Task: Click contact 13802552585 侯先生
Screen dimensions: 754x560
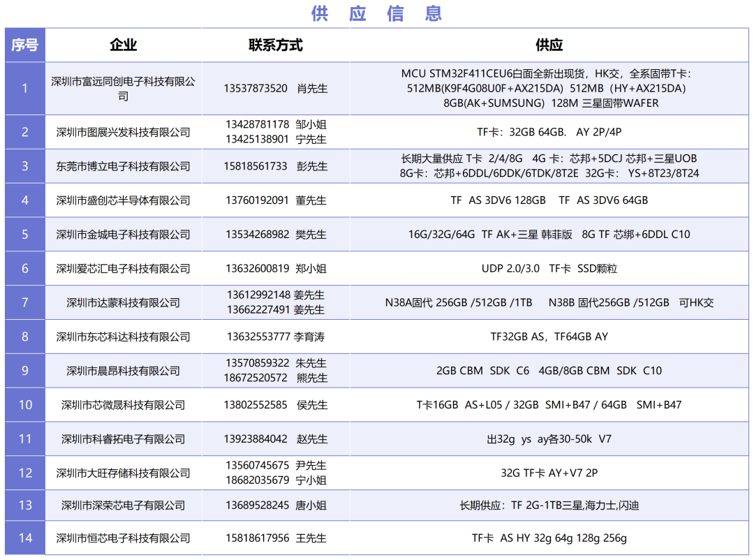Action: [x=276, y=406]
